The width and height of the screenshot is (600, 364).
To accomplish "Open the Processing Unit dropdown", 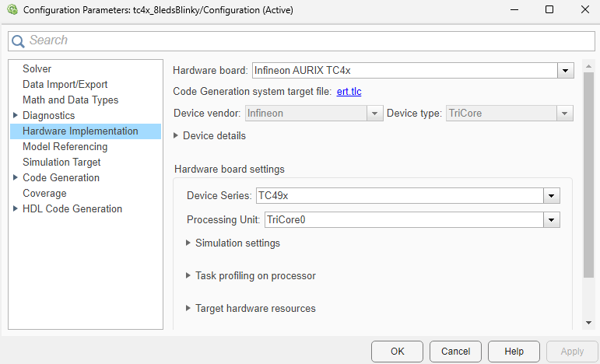I will tap(553, 220).
